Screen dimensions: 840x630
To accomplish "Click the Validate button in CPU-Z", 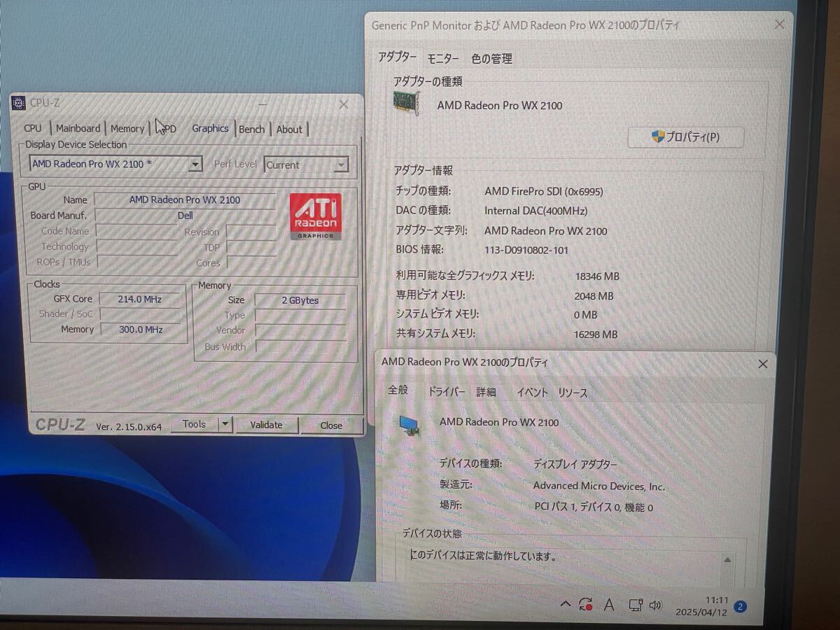I will click(x=267, y=424).
